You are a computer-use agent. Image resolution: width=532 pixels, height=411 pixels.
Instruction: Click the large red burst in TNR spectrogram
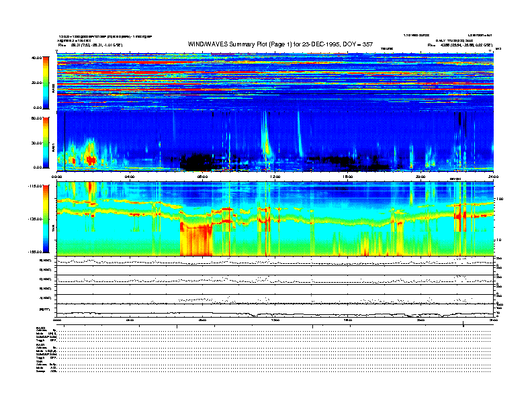196,239
